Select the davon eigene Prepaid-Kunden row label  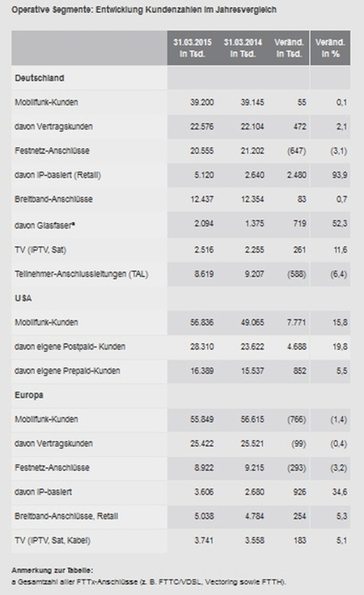pyautogui.click(x=67, y=371)
